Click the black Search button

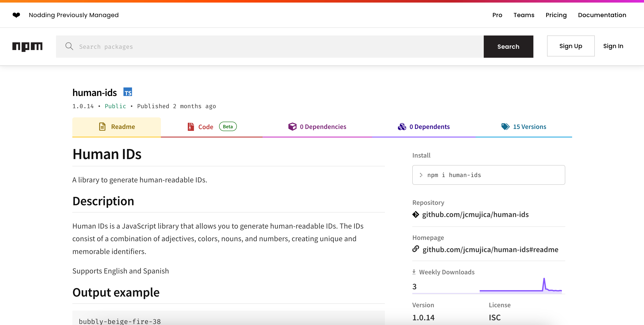coord(508,46)
